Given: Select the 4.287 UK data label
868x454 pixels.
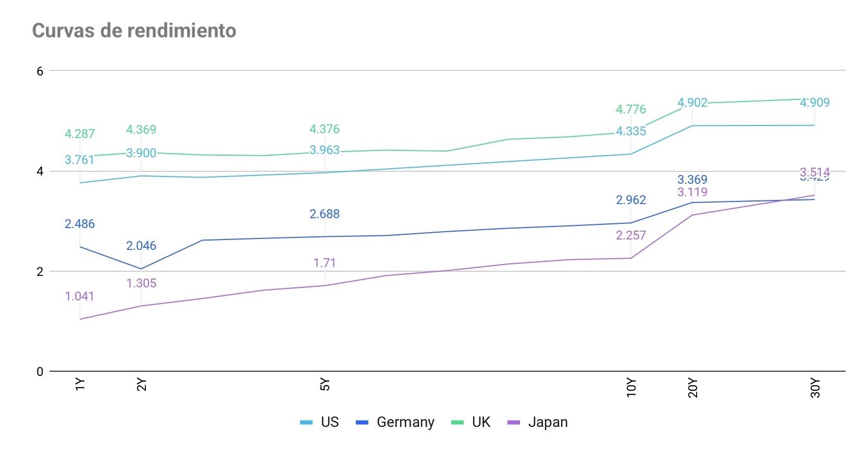Looking at the screenshot, I should pos(80,134).
